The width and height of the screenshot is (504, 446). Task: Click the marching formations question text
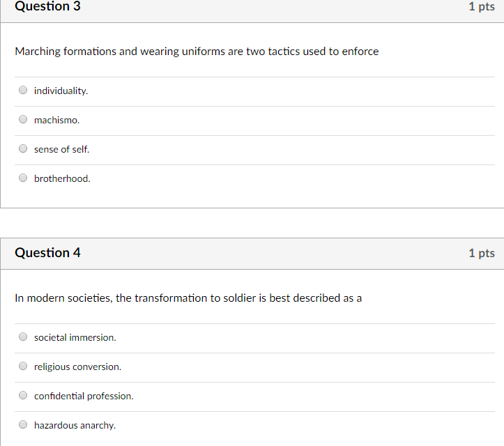click(197, 52)
